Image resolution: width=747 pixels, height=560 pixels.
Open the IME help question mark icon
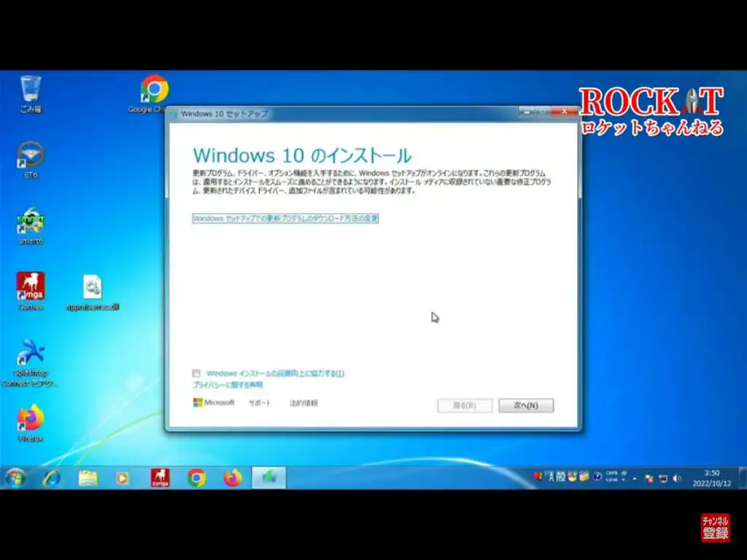pyautogui.click(x=597, y=477)
